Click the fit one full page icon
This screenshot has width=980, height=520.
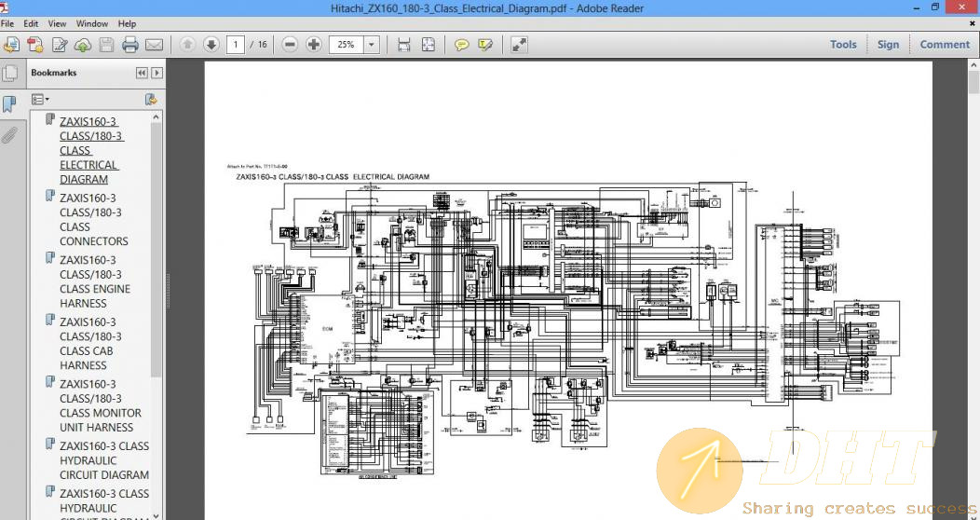click(429, 45)
